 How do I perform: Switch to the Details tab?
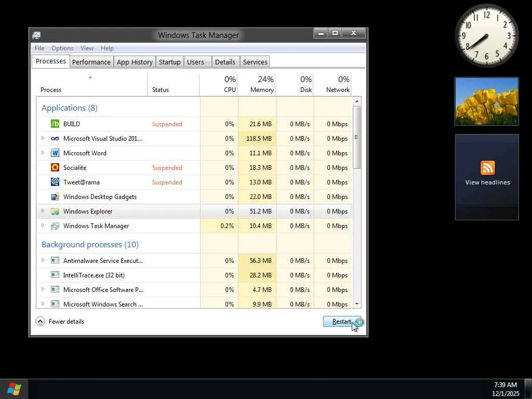[225, 62]
